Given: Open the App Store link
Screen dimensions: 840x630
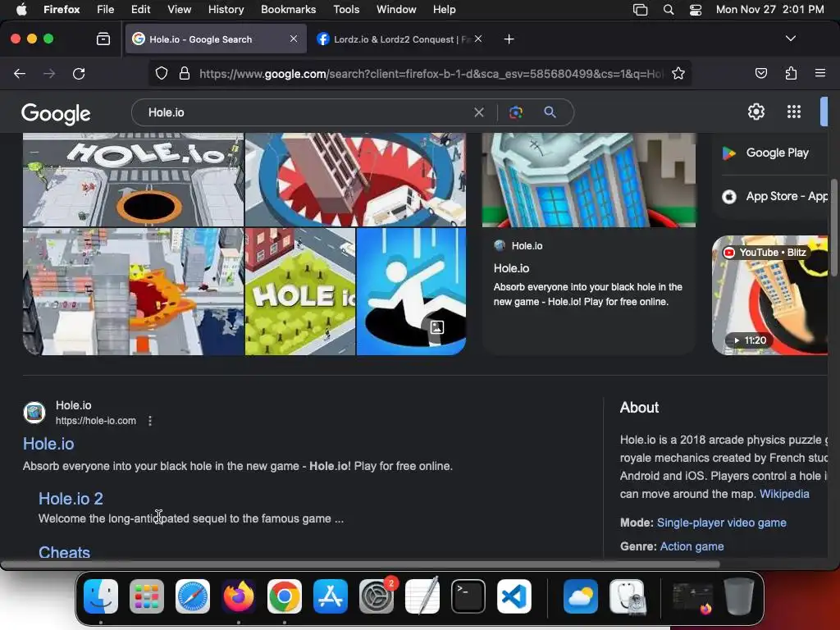Looking at the screenshot, I should click(x=774, y=196).
